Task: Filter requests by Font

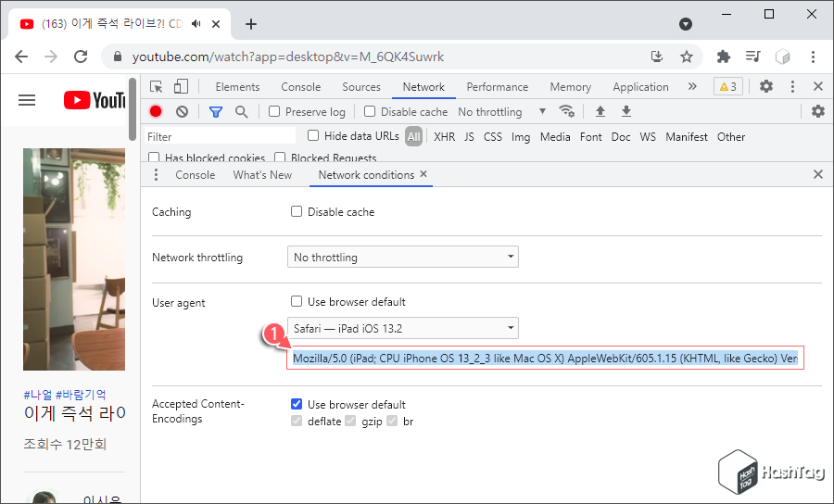Action: pos(591,136)
